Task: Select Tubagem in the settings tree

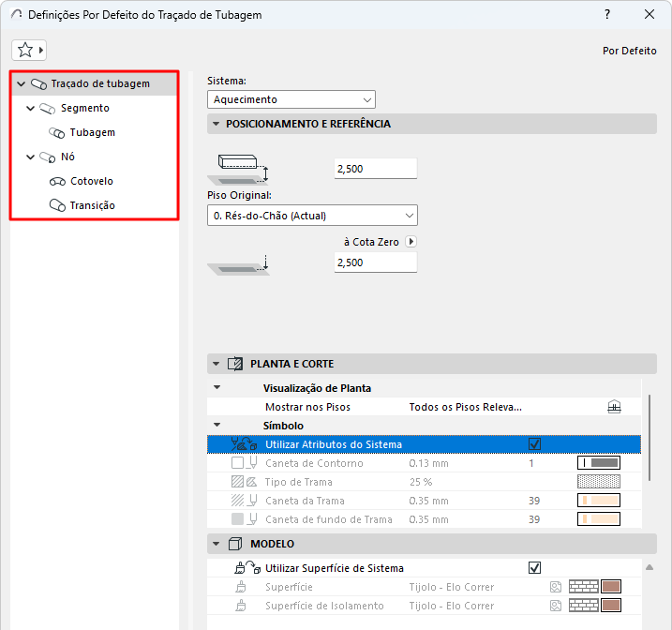Action: tap(93, 133)
